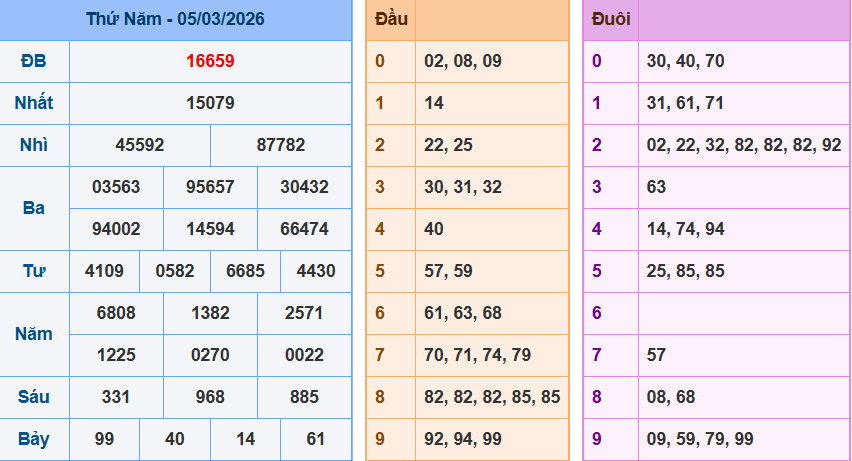The width and height of the screenshot is (852, 461).
Task: Click Đầu row 3 values 30, 31, 32
Action: pyautogui.click(x=463, y=187)
